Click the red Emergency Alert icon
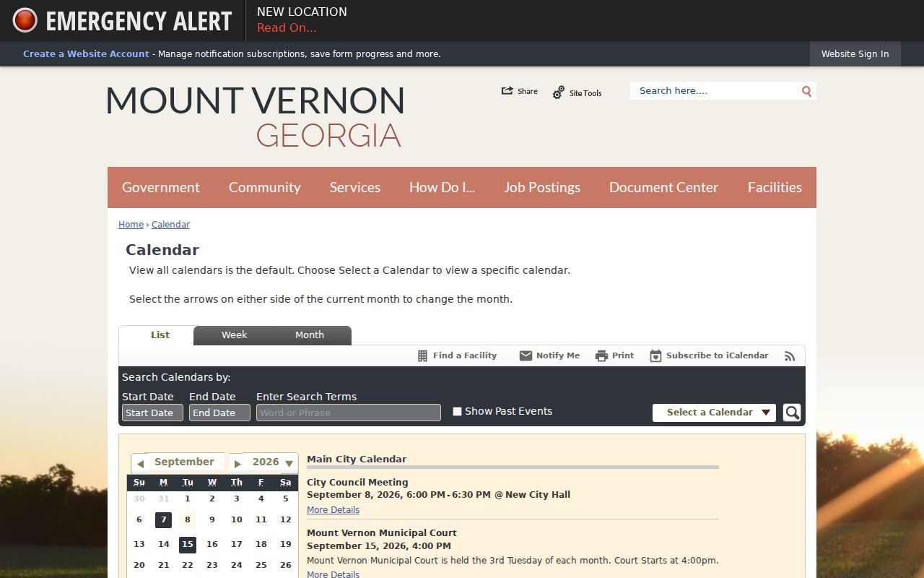This screenshot has width=924, height=578. (x=25, y=20)
